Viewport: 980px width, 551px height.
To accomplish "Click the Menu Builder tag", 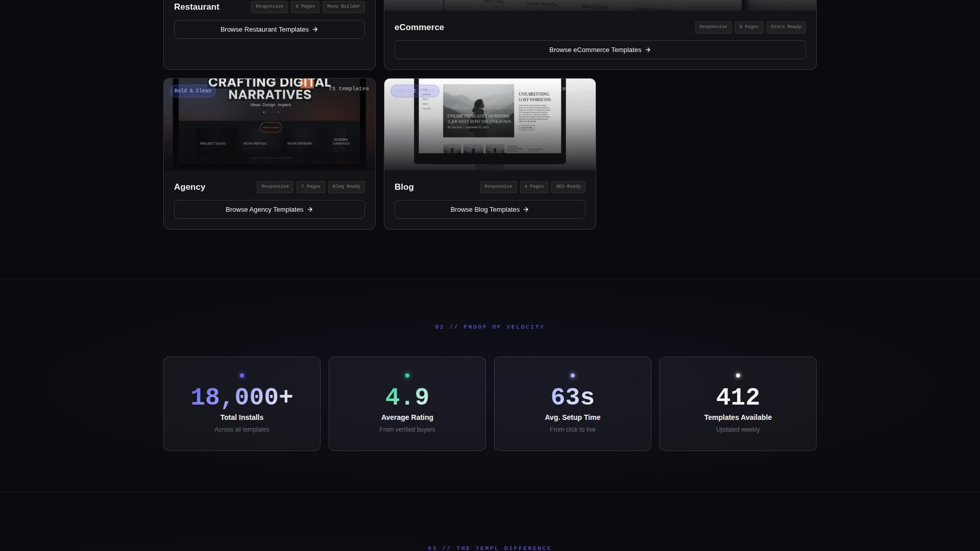I will 344,7.
